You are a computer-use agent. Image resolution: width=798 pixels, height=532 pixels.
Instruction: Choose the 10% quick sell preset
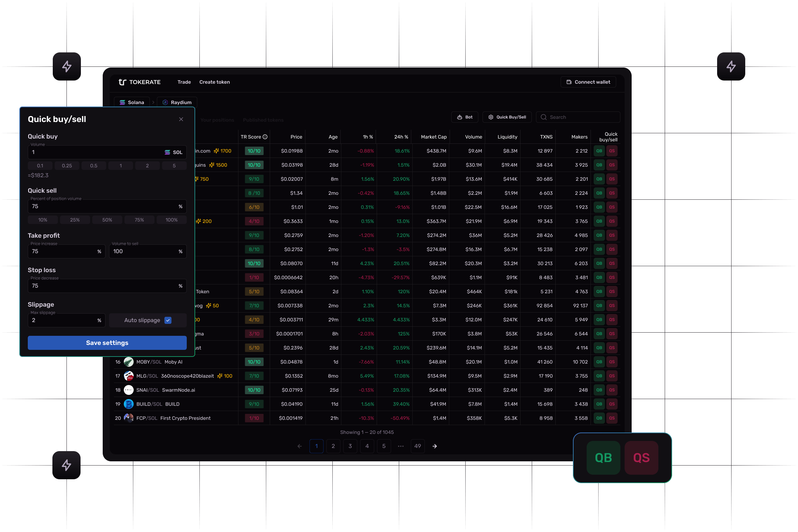coord(43,220)
